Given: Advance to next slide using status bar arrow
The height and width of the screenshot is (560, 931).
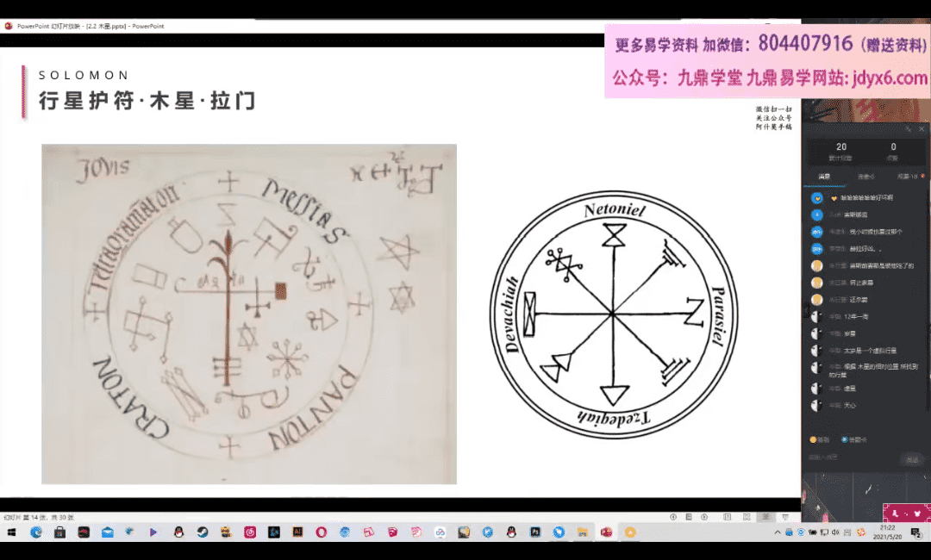Looking at the screenshot, I should pos(703,517).
